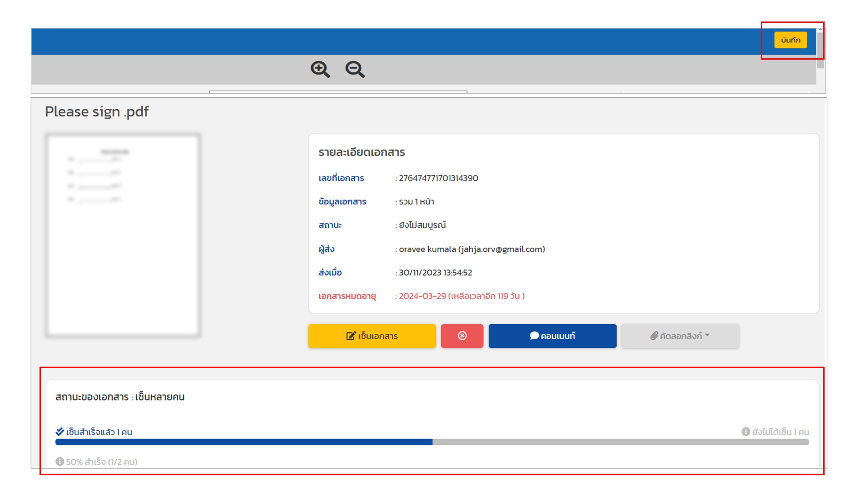The height and width of the screenshot is (484, 868).
Task: Click the paperclip icon on คัดลอกลิงก์
Action: [x=654, y=336]
